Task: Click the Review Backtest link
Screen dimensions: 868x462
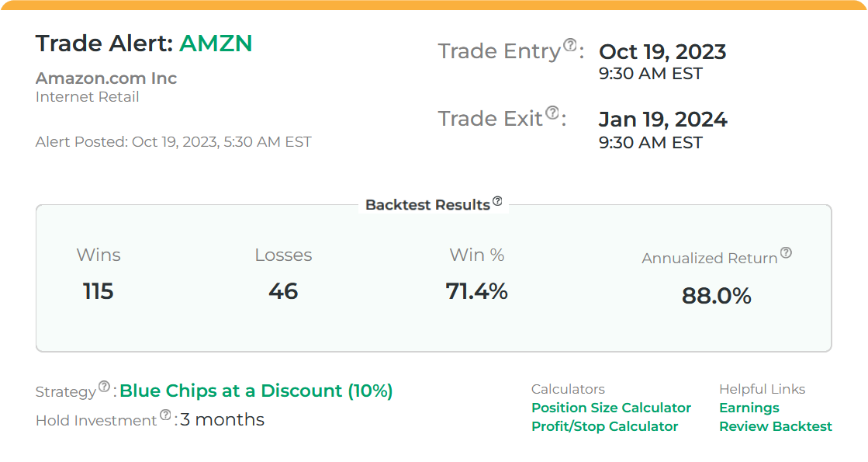Action: 776,426
